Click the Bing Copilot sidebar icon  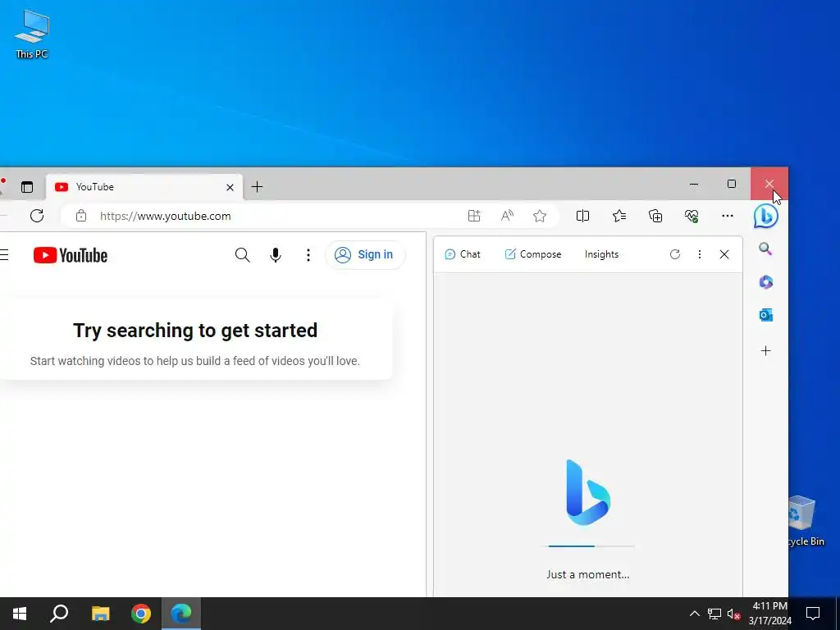[765, 216]
